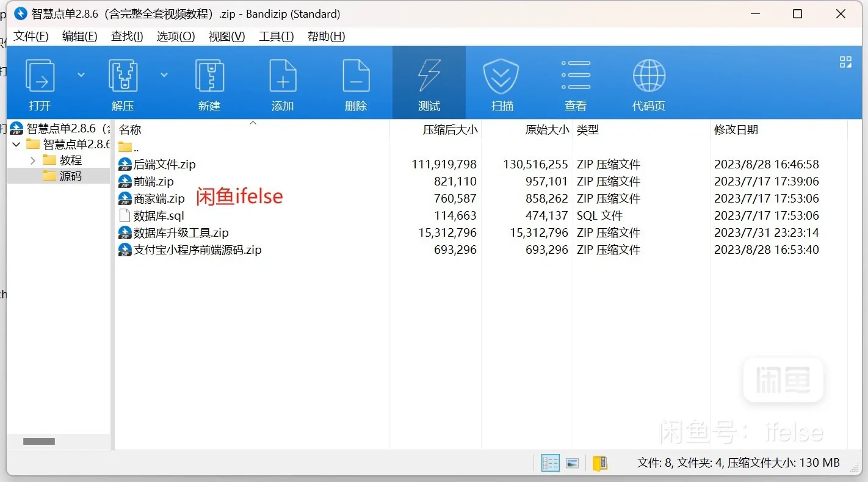Screen dimensions: 868x482
Task: Select the extract (解压) tool
Action: 123,82
